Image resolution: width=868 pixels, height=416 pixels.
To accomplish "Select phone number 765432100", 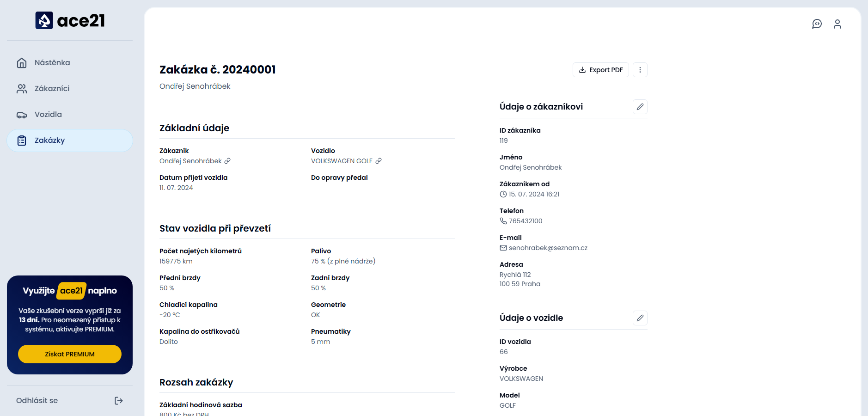I will [526, 221].
